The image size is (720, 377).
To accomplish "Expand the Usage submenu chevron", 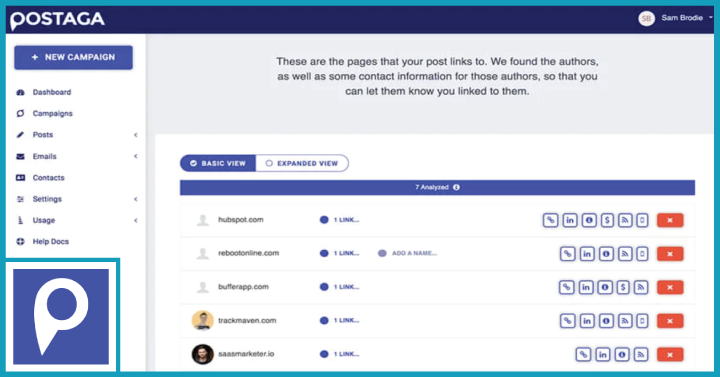I will pyautogui.click(x=135, y=220).
